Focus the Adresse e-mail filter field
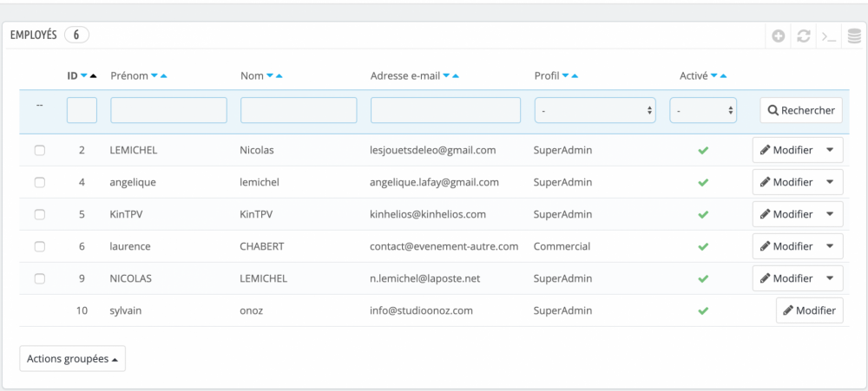 (445, 110)
